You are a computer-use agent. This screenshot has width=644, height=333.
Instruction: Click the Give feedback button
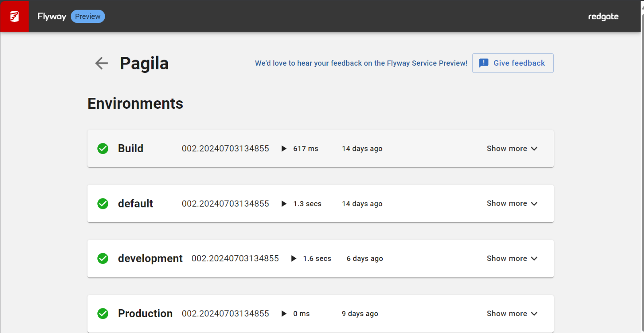(x=513, y=63)
